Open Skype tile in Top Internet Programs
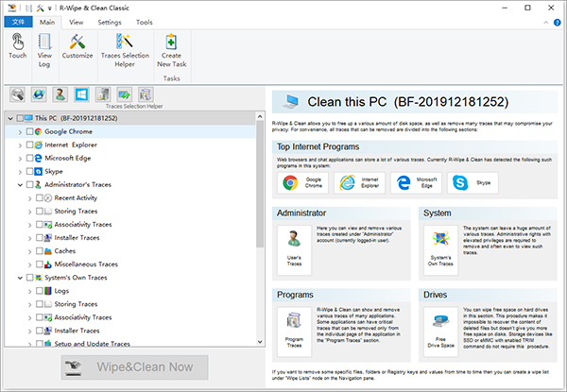567x392 pixels. pos(472,183)
